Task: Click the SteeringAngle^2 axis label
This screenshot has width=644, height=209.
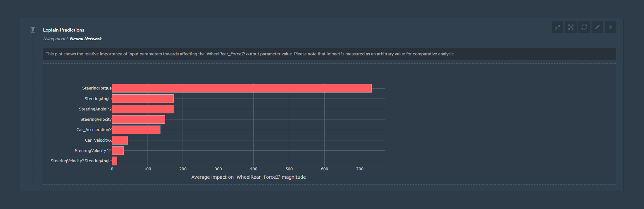Action: 95,109
